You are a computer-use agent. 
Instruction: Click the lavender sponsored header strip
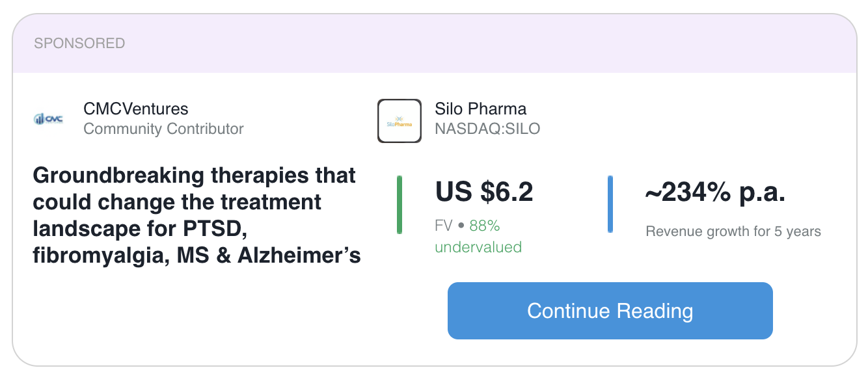coord(434,44)
